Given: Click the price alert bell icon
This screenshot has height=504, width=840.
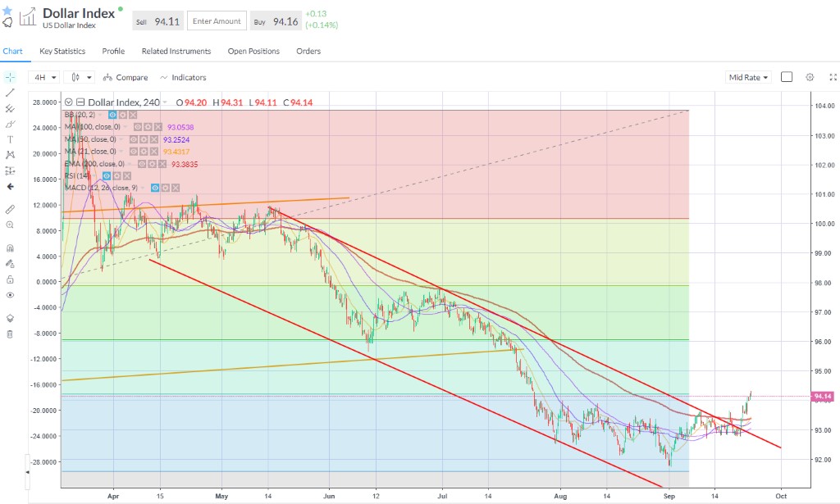Looking at the screenshot, I should [x=7, y=22].
